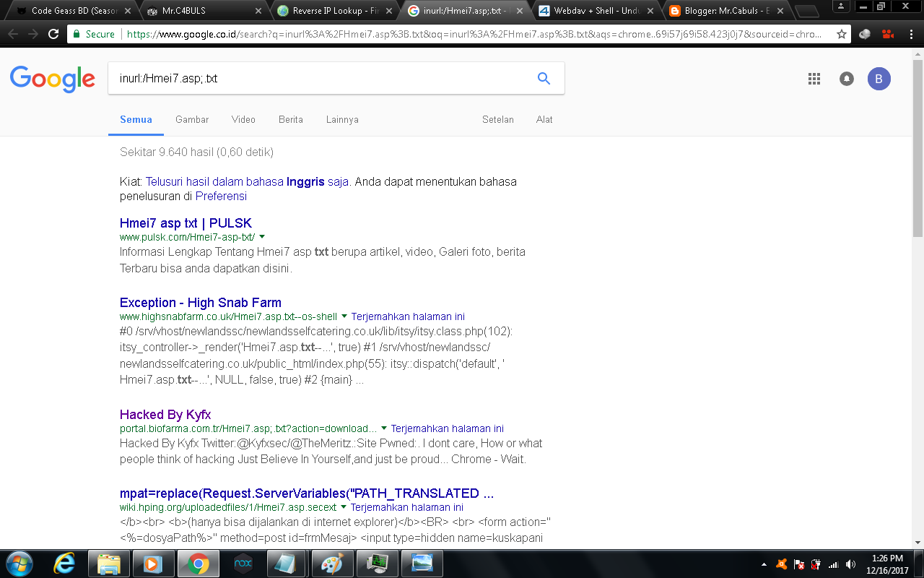Translate the High Snab Farm page

pos(408,316)
